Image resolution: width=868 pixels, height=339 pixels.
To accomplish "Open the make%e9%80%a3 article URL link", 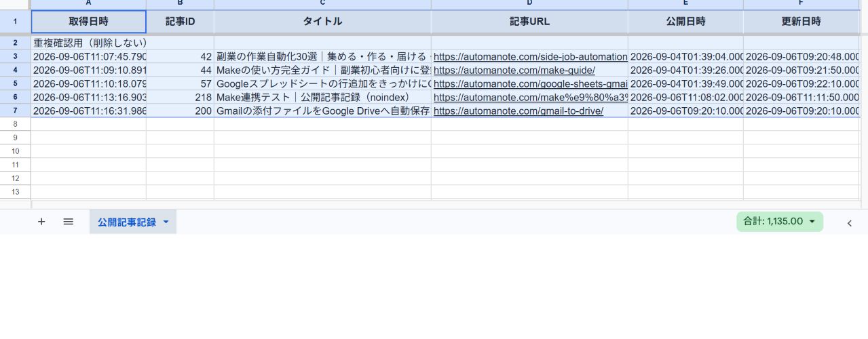I will point(531,98).
